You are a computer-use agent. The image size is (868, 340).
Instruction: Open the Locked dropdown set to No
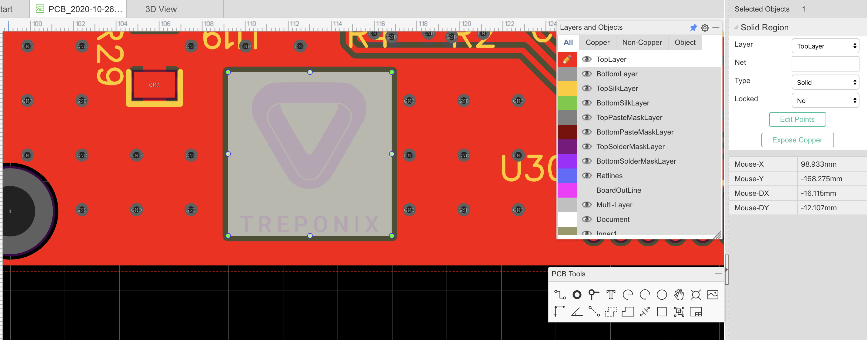(x=825, y=100)
